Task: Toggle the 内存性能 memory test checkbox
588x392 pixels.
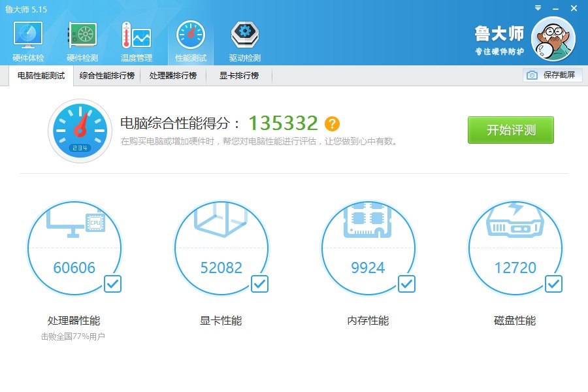Action: point(406,284)
